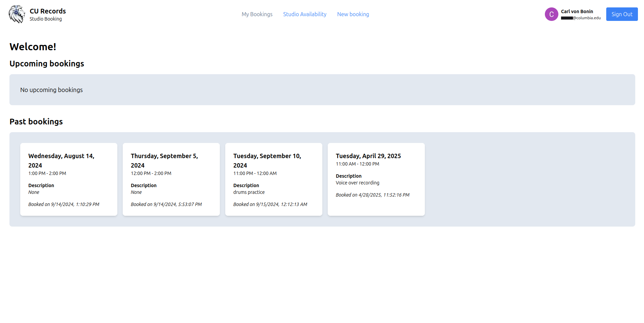The width and height of the screenshot is (644, 323).
Task: Click the CU Records lion logo
Action: [17, 14]
